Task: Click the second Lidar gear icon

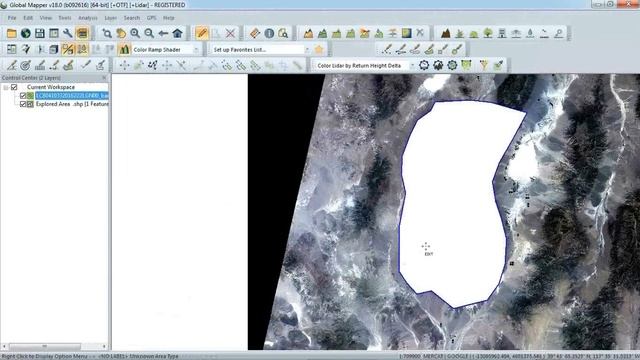Action: pyautogui.click(x=438, y=65)
